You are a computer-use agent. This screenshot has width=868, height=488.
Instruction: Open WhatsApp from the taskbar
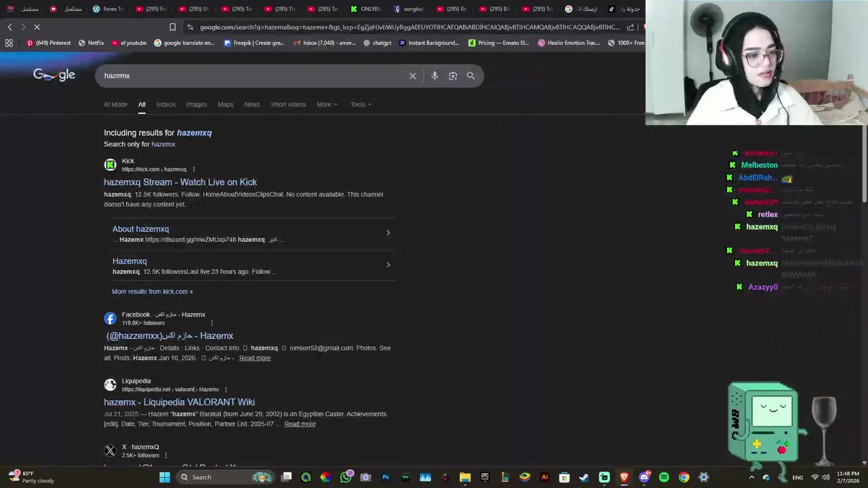pyautogui.click(x=347, y=477)
